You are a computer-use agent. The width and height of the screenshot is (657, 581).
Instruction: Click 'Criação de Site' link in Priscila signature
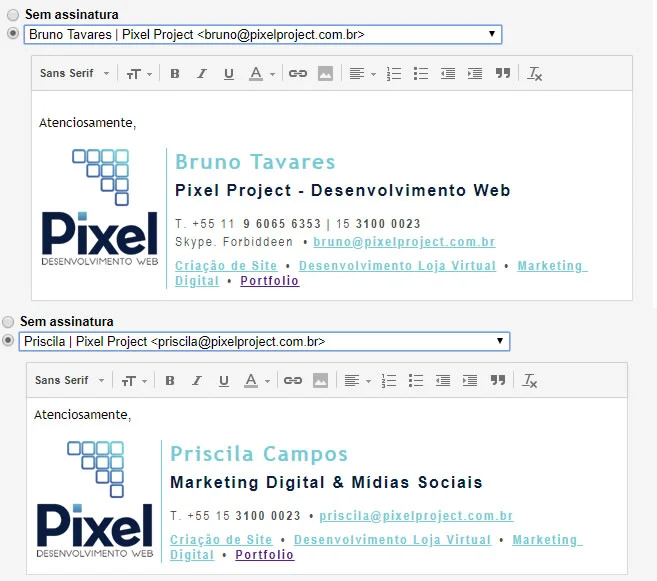tap(221, 540)
